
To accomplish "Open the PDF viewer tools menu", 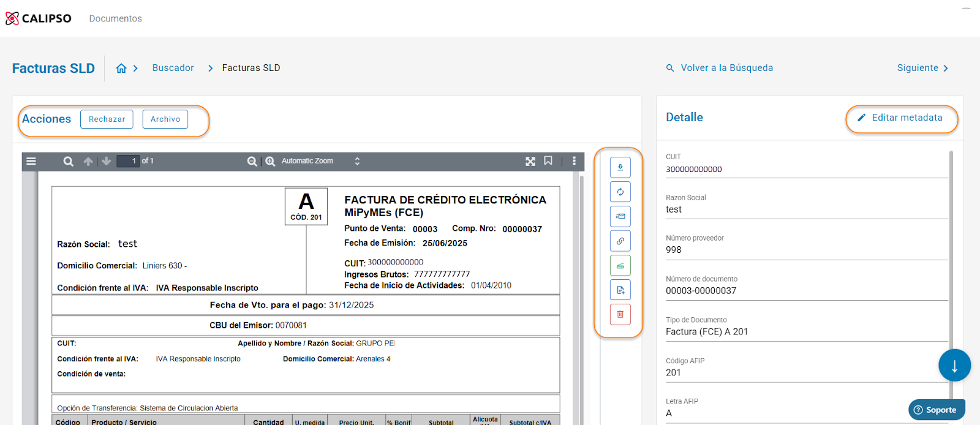I will click(x=574, y=160).
